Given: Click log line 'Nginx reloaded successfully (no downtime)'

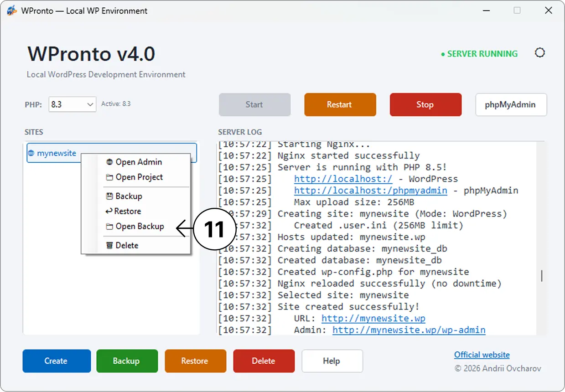Looking at the screenshot, I should point(389,284).
